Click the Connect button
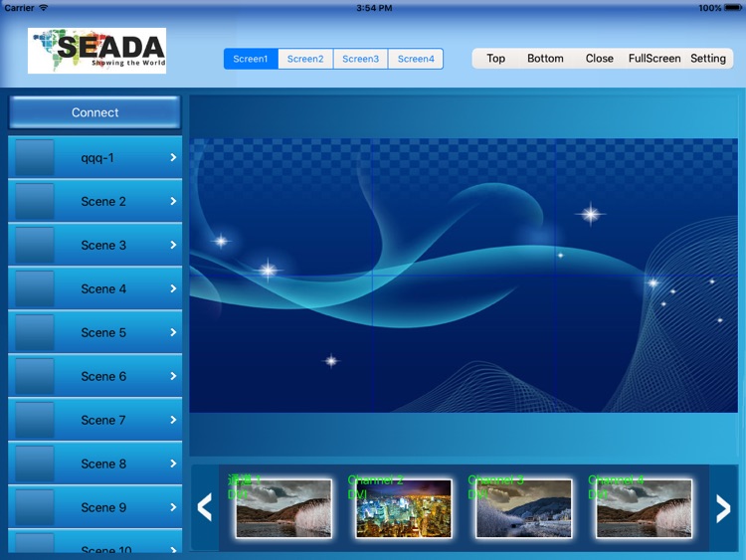Screen dimensions: 746x560 (94, 112)
